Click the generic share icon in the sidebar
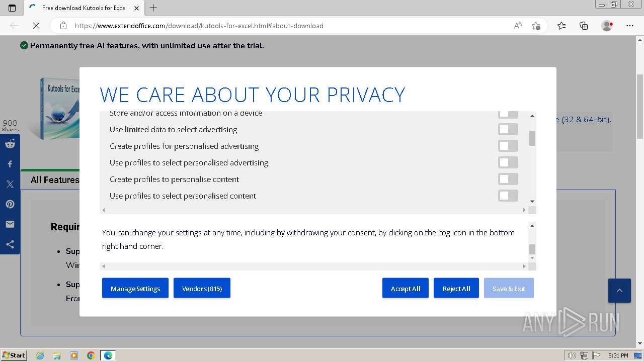The image size is (644, 362). (x=10, y=244)
